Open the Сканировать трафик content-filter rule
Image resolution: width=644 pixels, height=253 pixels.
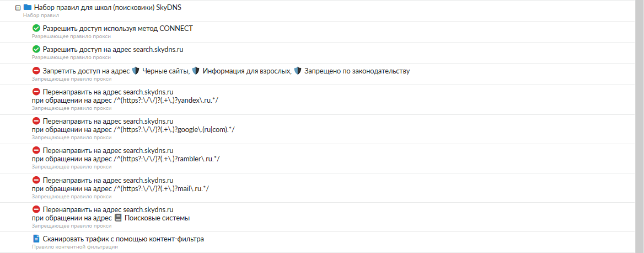click(123, 239)
